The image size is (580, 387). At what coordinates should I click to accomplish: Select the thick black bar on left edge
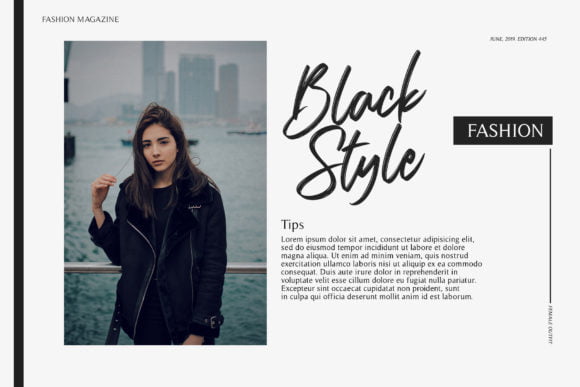19,194
